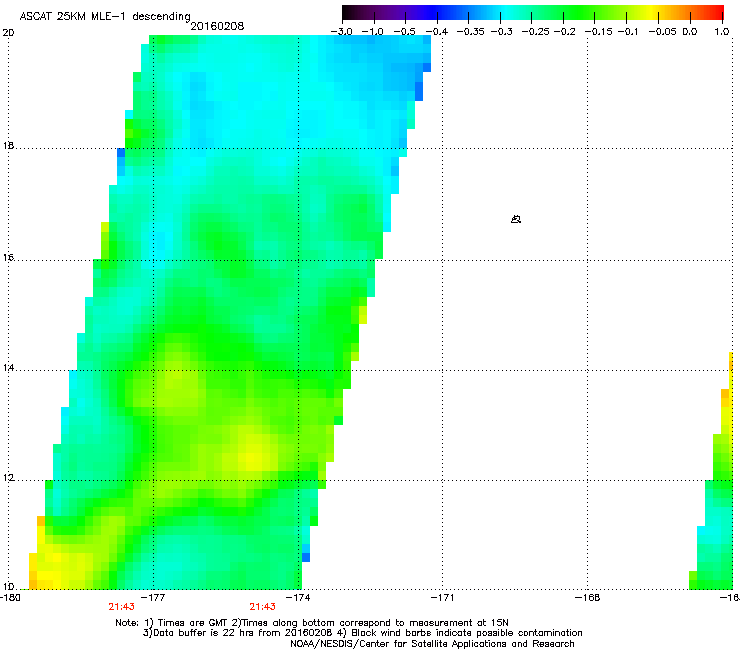740x650 pixels.
Task: Click the latitude 14 axis label
Action: (8, 368)
